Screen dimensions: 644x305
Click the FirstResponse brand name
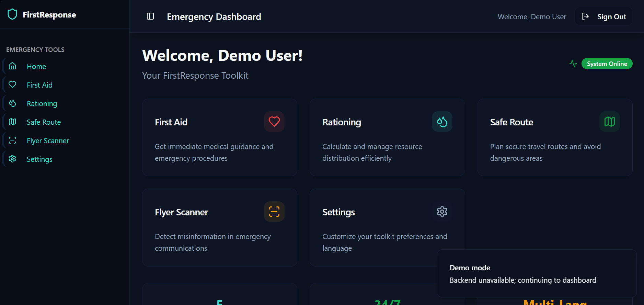(49, 15)
